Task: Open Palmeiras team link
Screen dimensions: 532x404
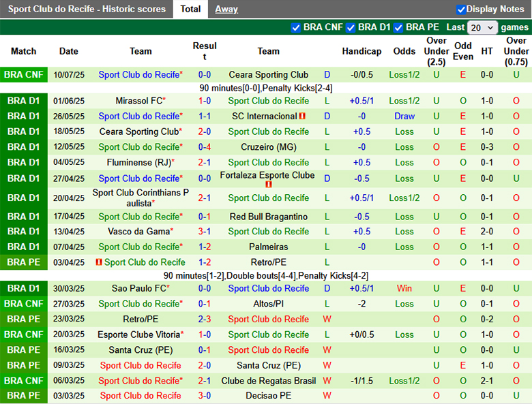Action: pyautogui.click(x=268, y=247)
